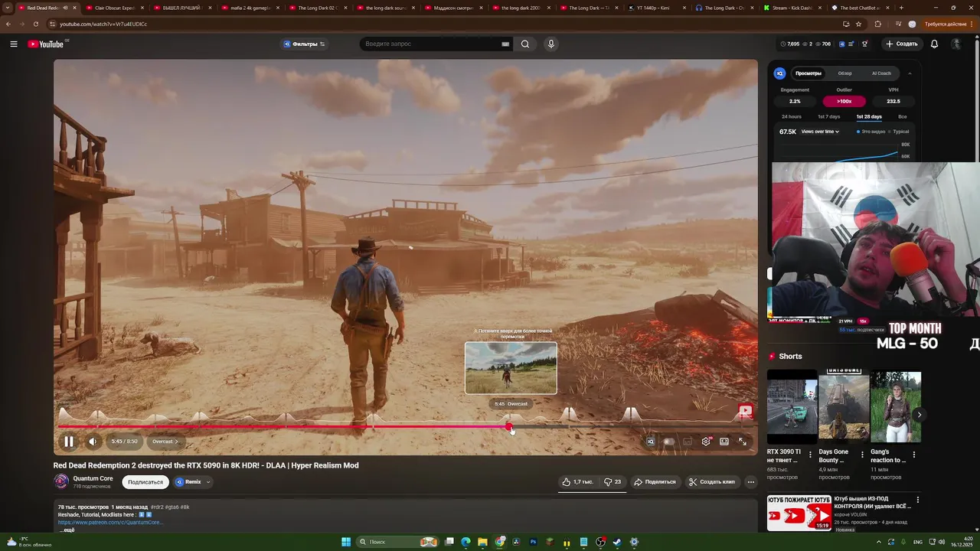
Task: Switch to theater mode in player
Action: pyautogui.click(x=724, y=442)
